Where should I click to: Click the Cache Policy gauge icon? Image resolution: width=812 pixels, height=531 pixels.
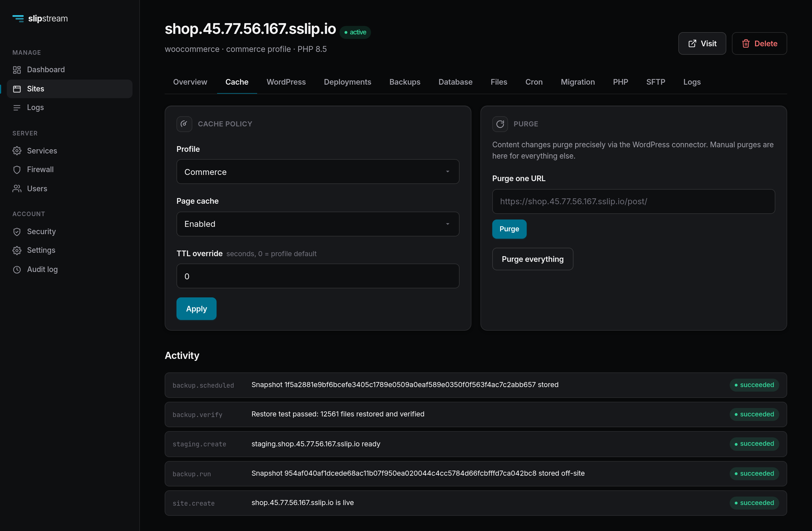click(x=184, y=124)
